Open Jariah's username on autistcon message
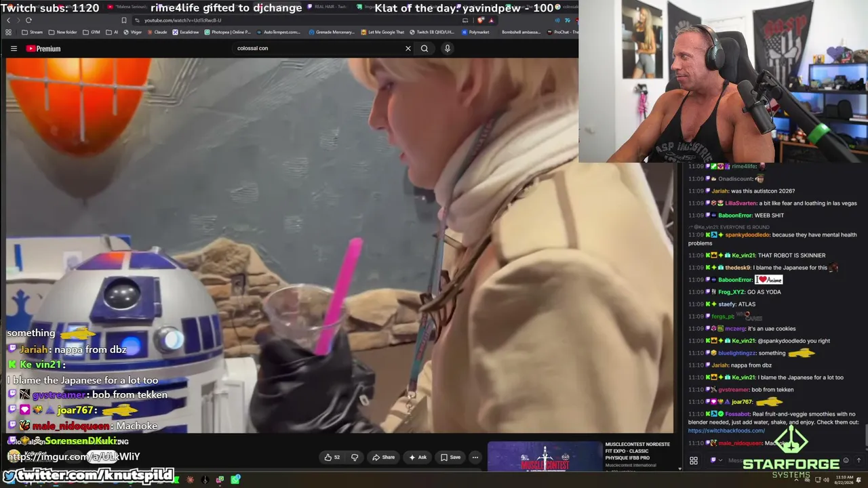868x488 pixels. 719,191
